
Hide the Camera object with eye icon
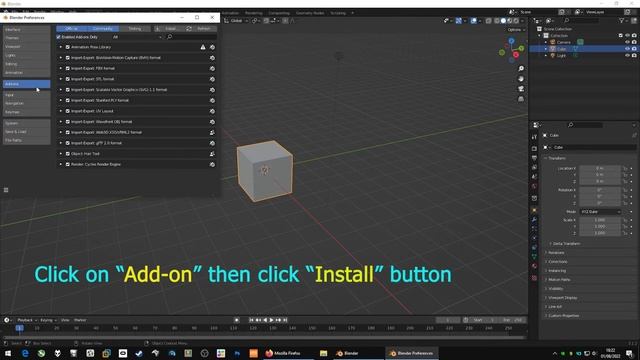click(x=627, y=42)
